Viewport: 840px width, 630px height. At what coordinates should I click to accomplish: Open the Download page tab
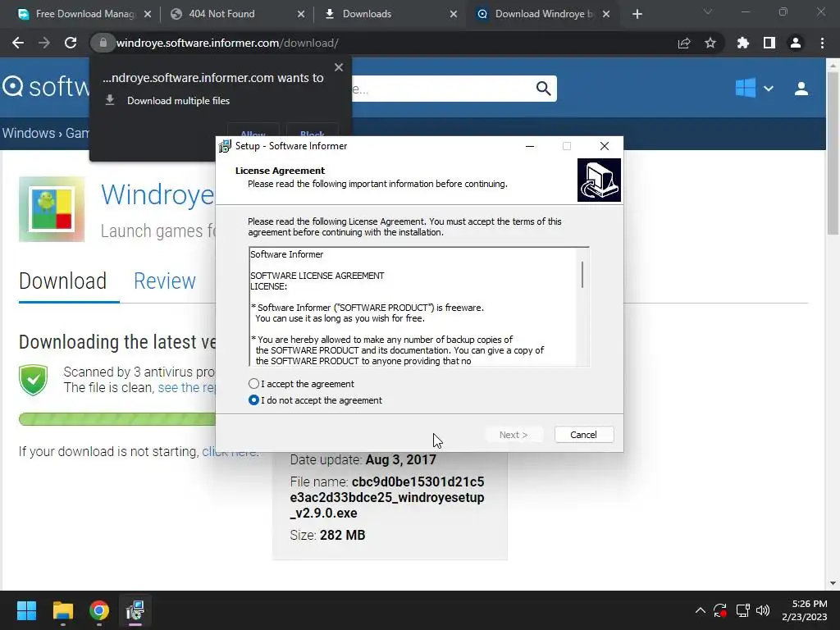coord(62,281)
